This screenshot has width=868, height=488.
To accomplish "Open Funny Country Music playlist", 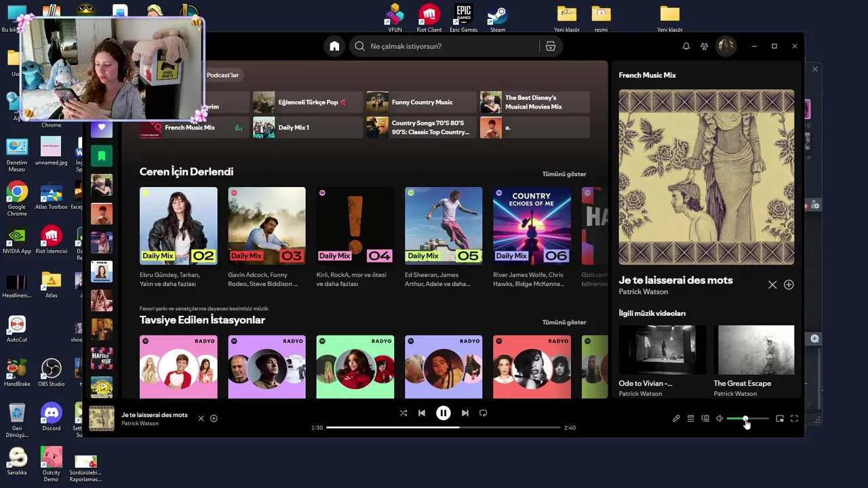I will tap(421, 102).
